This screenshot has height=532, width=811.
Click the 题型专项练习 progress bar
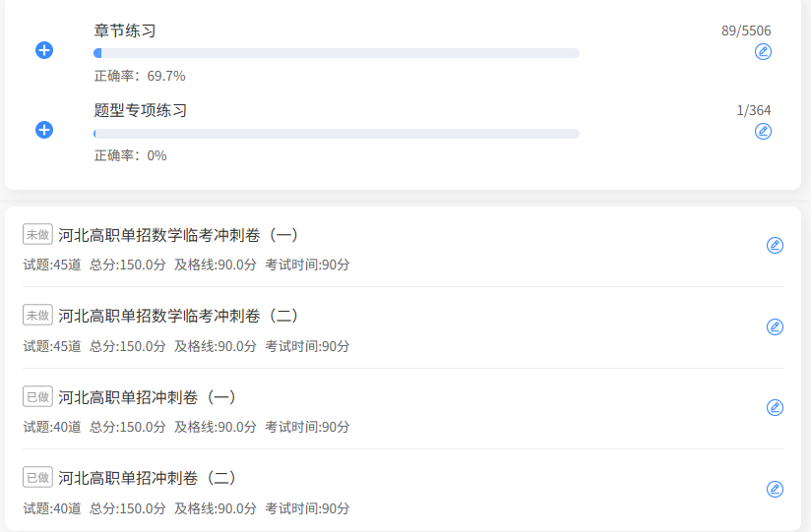[x=337, y=134]
